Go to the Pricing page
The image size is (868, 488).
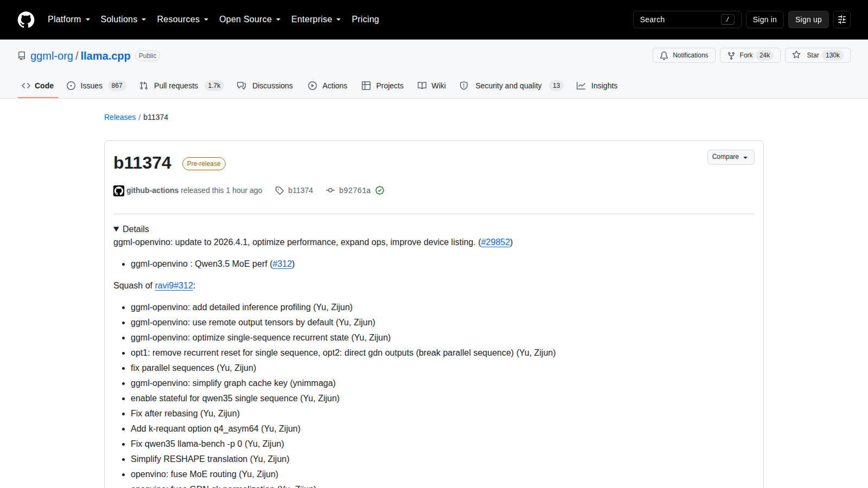365,20
